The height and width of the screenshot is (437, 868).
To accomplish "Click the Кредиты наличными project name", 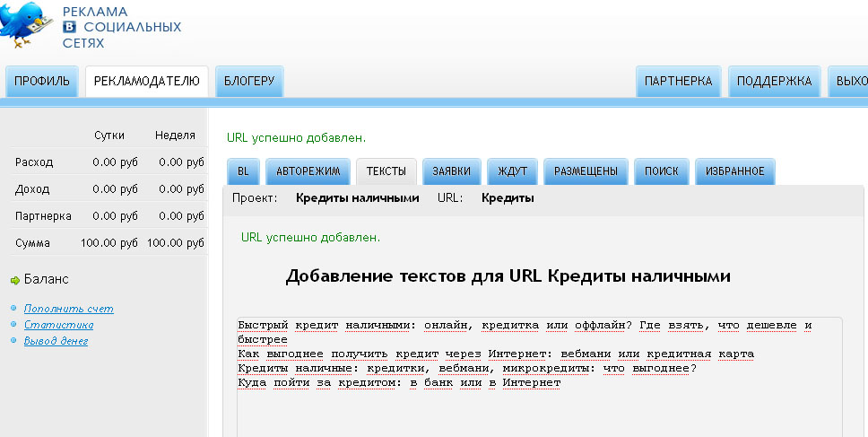I will (x=358, y=197).
